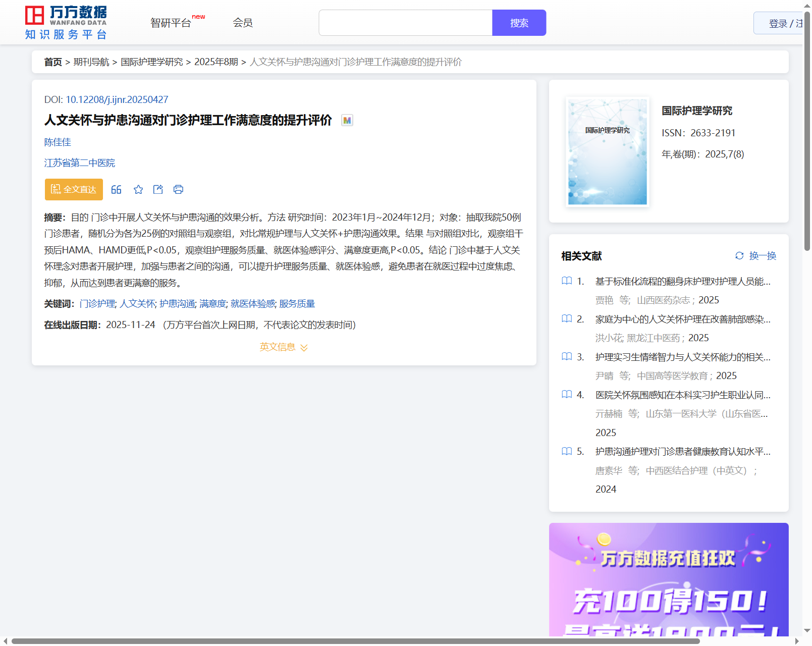
Task: Click the horizontal scrollbar at bottom
Action: coord(355,641)
